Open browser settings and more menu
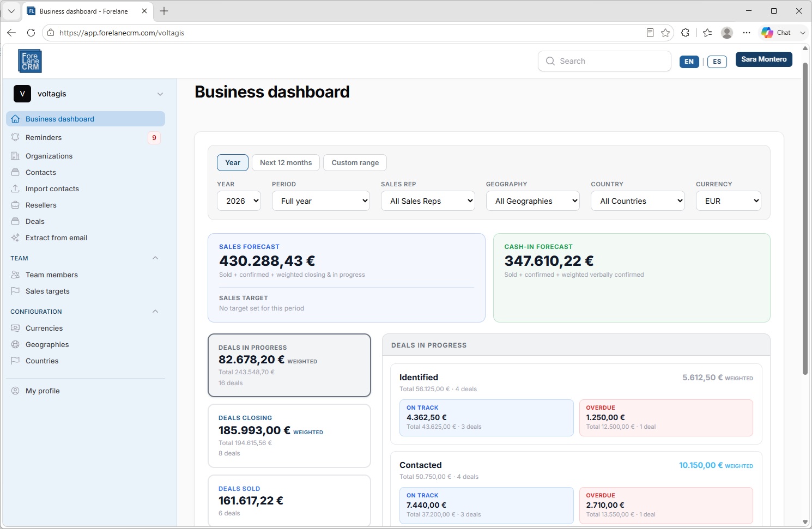Screen dimensions: 812x529 747,33
